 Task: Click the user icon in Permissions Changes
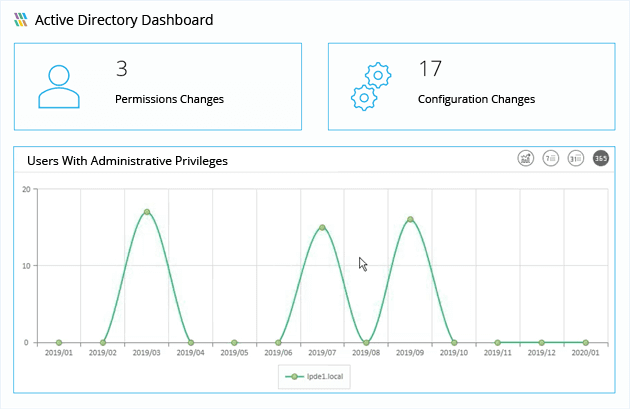coord(59,87)
